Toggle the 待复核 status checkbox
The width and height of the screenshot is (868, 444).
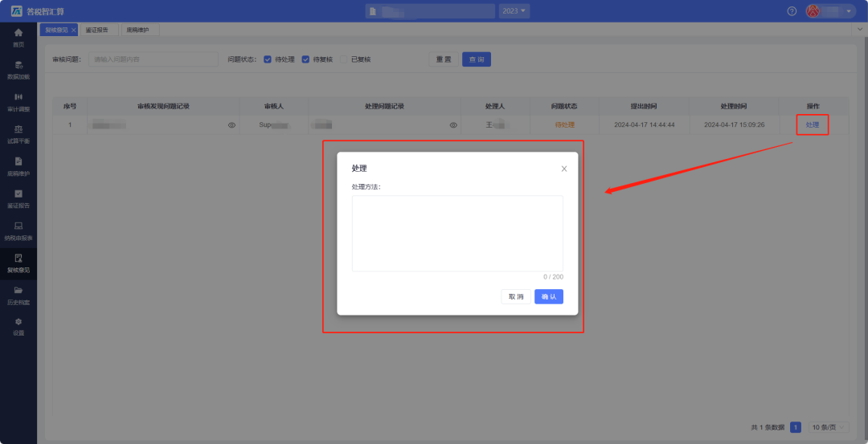tap(305, 59)
